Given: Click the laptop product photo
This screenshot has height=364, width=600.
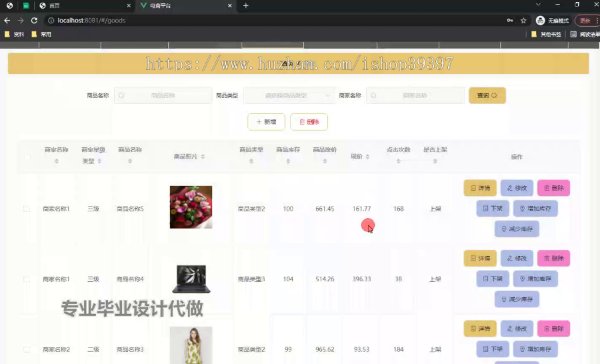Looking at the screenshot, I should pos(191,279).
